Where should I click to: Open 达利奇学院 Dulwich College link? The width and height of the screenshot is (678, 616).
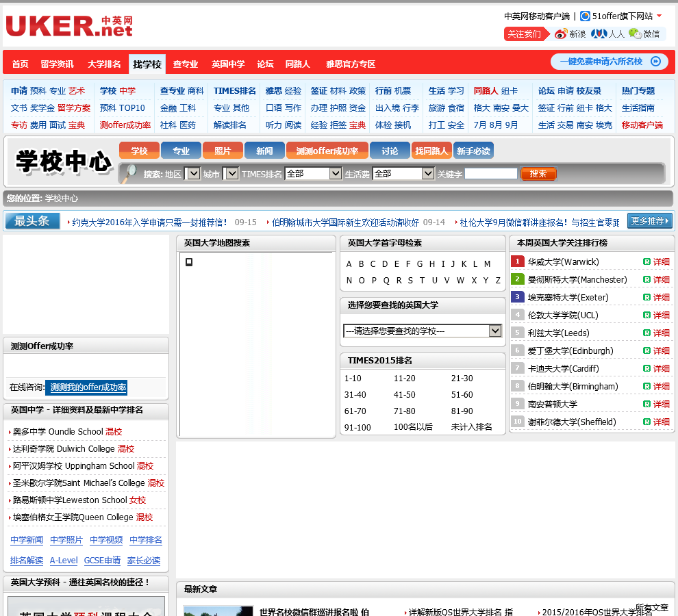[x=64, y=449]
